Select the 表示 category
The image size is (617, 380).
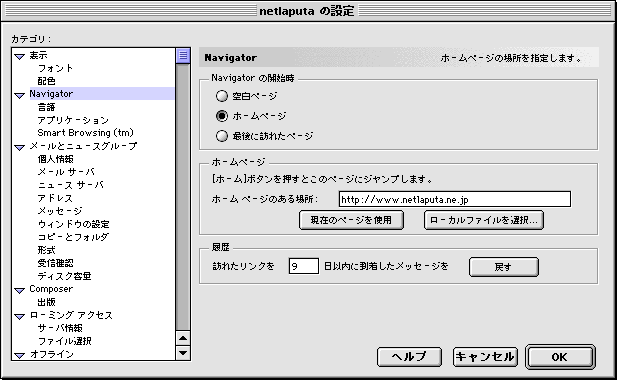(38, 55)
